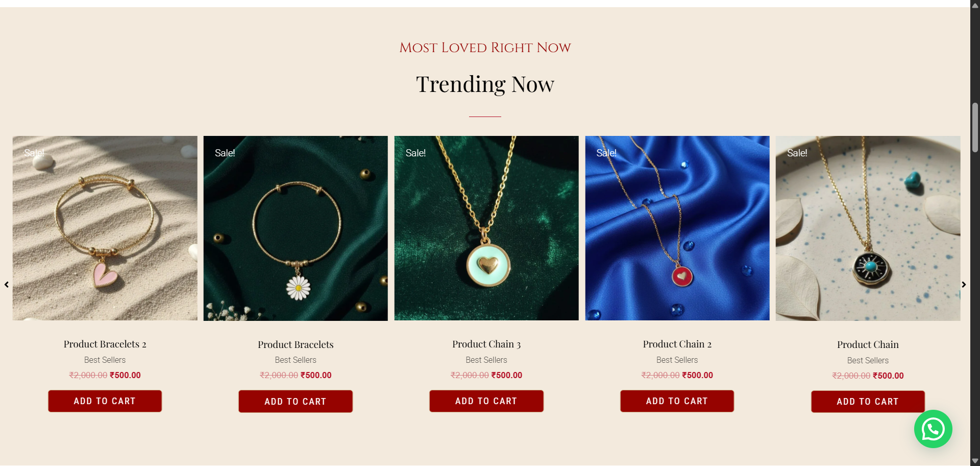Open the WhatsApp chat bubble
The image size is (980, 466).
(933, 429)
